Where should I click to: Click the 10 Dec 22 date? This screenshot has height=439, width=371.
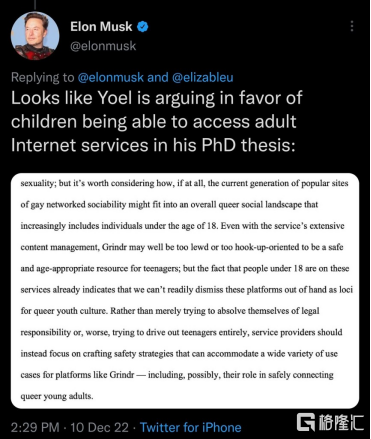(99, 427)
